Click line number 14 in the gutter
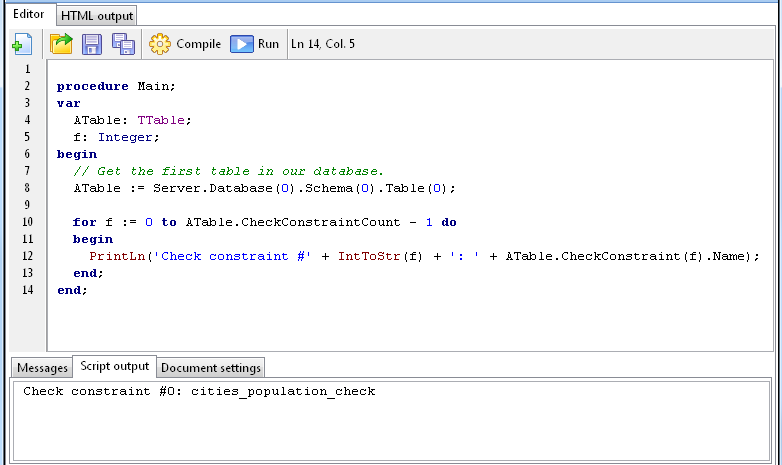The width and height of the screenshot is (782, 465). tap(27, 290)
